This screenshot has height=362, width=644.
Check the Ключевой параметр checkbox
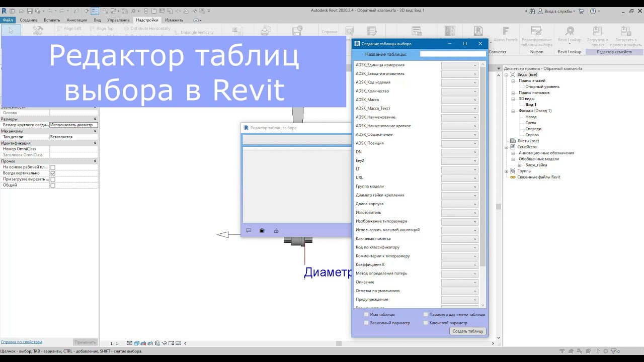coord(426,323)
